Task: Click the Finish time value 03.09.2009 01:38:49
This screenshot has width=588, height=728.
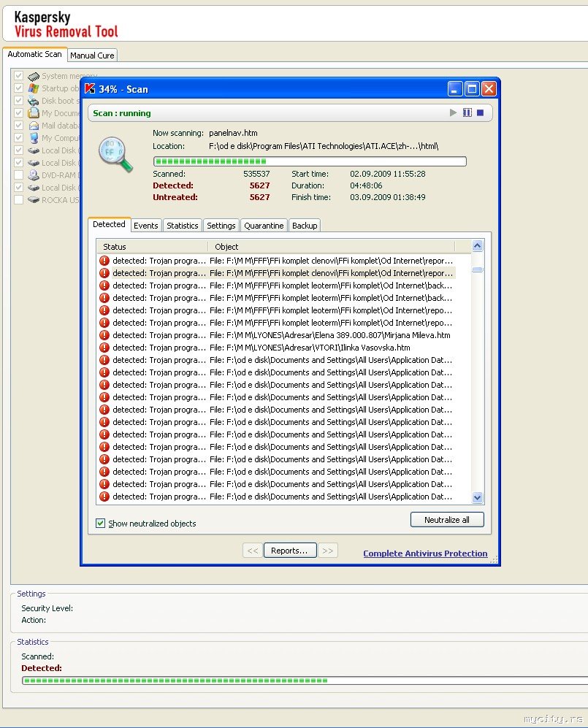Action: (x=387, y=197)
